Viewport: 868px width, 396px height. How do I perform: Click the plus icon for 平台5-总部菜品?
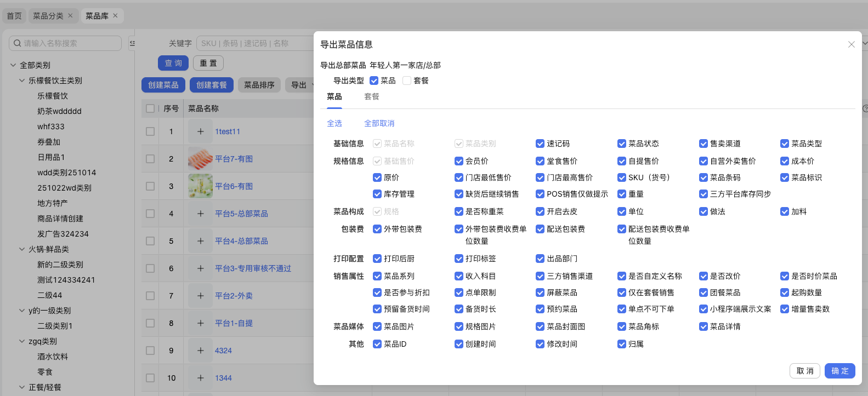tap(201, 214)
